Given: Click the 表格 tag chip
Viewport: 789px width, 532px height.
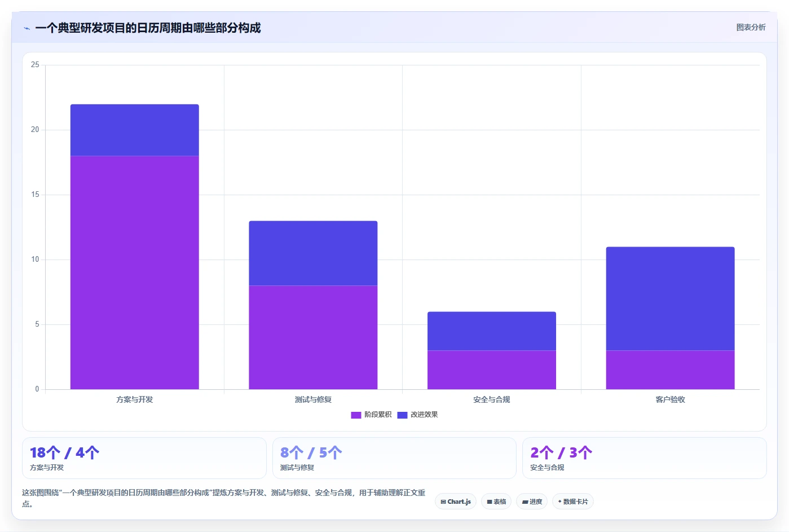Looking at the screenshot, I should tap(496, 502).
